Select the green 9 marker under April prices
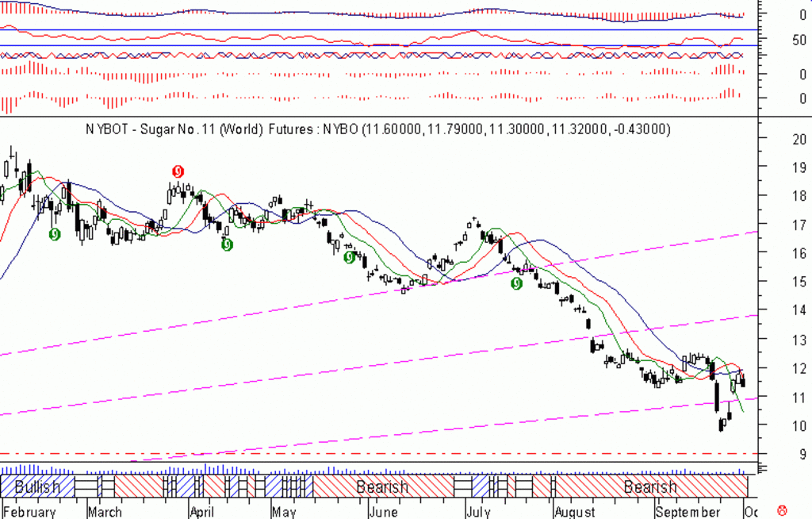Viewport: 812px width, 519px height. tap(227, 244)
